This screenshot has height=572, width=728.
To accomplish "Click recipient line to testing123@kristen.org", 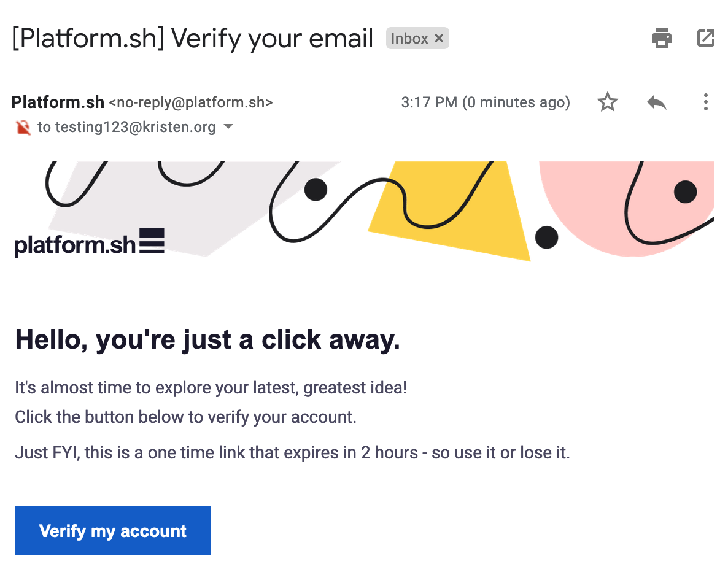I will pyautogui.click(x=126, y=127).
